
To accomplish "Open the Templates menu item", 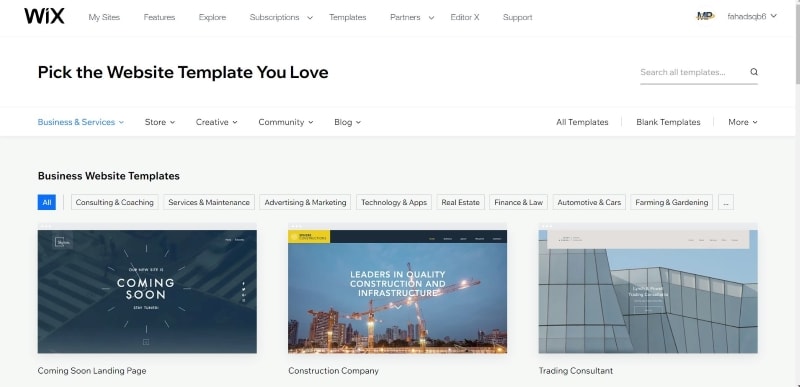I will pos(347,17).
